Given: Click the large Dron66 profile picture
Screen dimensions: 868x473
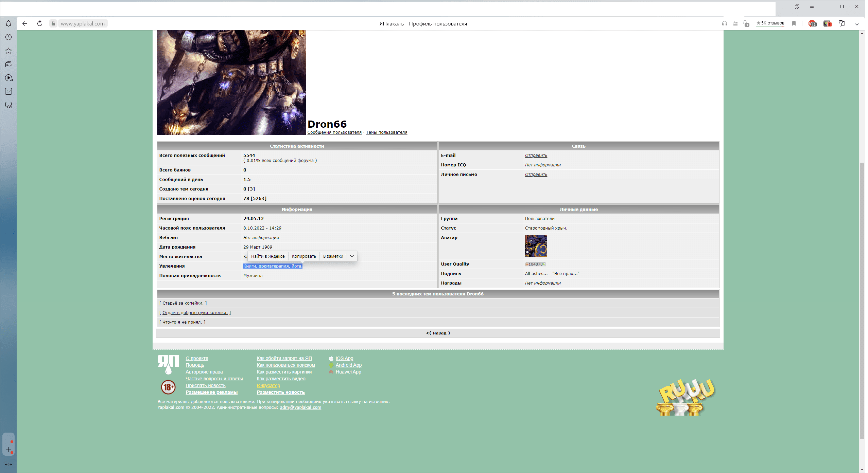Looking at the screenshot, I should [x=231, y=83].
